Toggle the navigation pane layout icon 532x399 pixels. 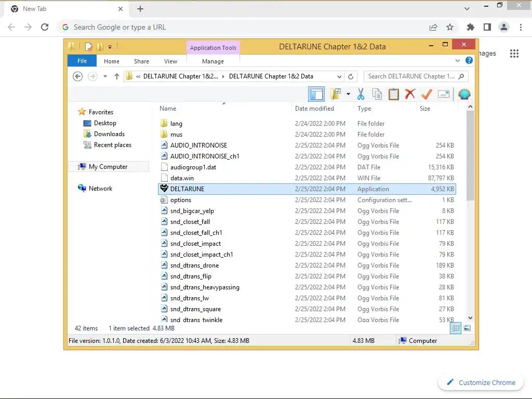click(316, 95)
